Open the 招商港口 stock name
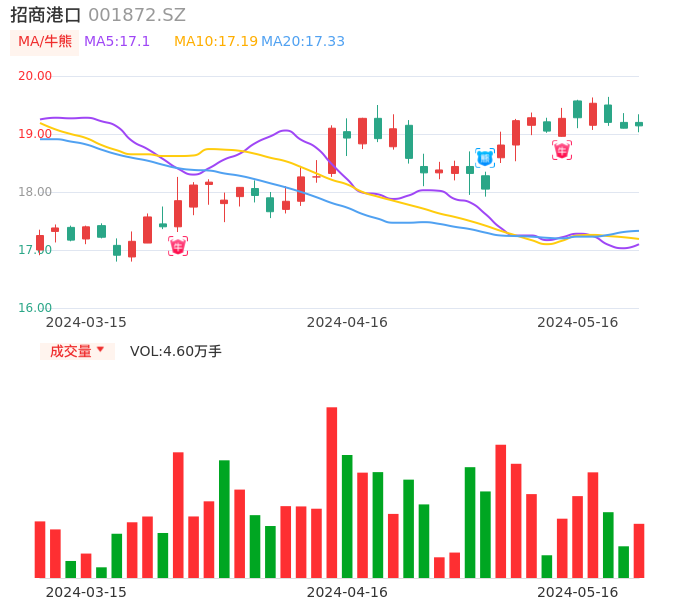 [x=46, y=14]
